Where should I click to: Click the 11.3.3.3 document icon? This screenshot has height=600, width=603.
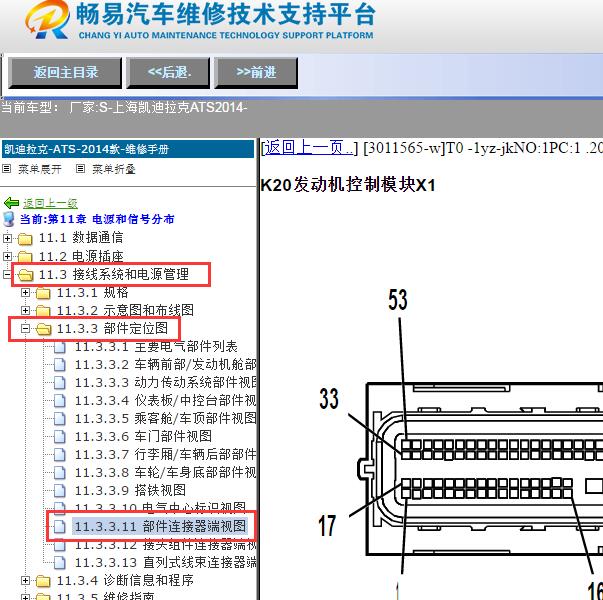(x=60, y=383)
